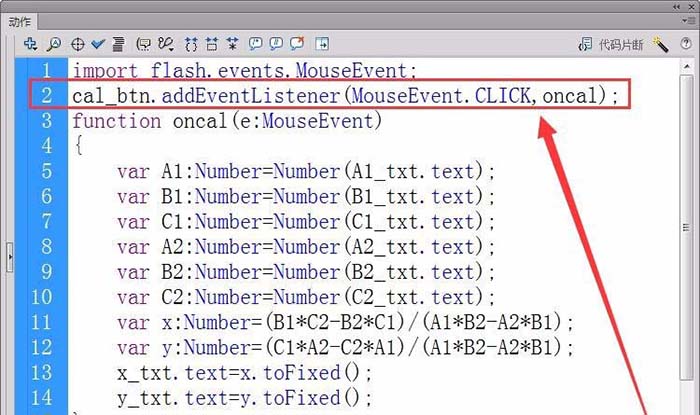Image resolution: width=700 pixels, height=415 pixels.
Task: Click the vertical scrollbar thumb
Action: pyautogui.click(x=687, y=228)
